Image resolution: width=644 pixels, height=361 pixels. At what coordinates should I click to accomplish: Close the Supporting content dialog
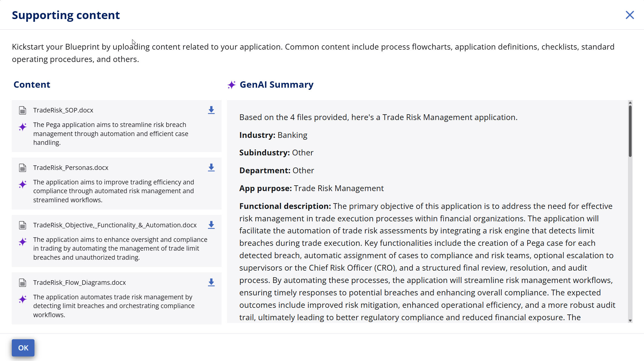point(629,15)
